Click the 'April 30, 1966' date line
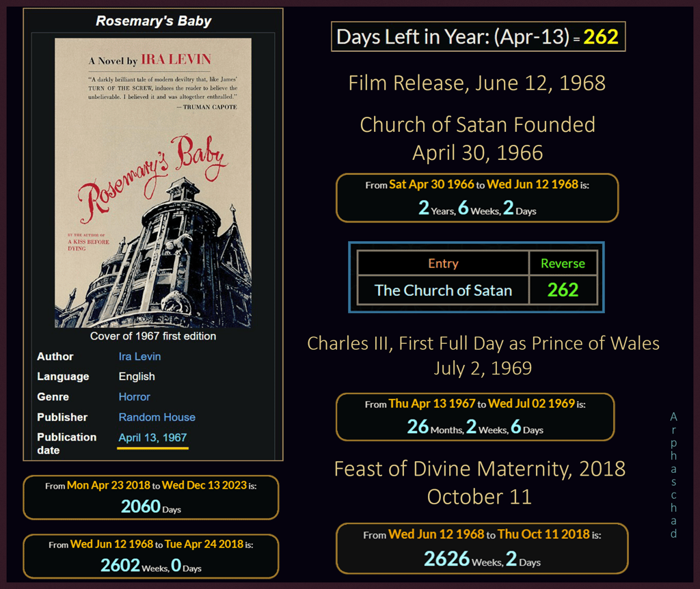The image size is (700, 589). tap(477, 152)
